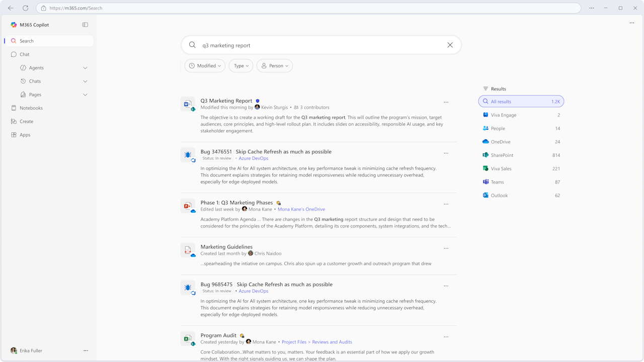This screenshot has height=362, width=644.
Task: Open the Modified filter dropdown
Action: pos(204,65)
